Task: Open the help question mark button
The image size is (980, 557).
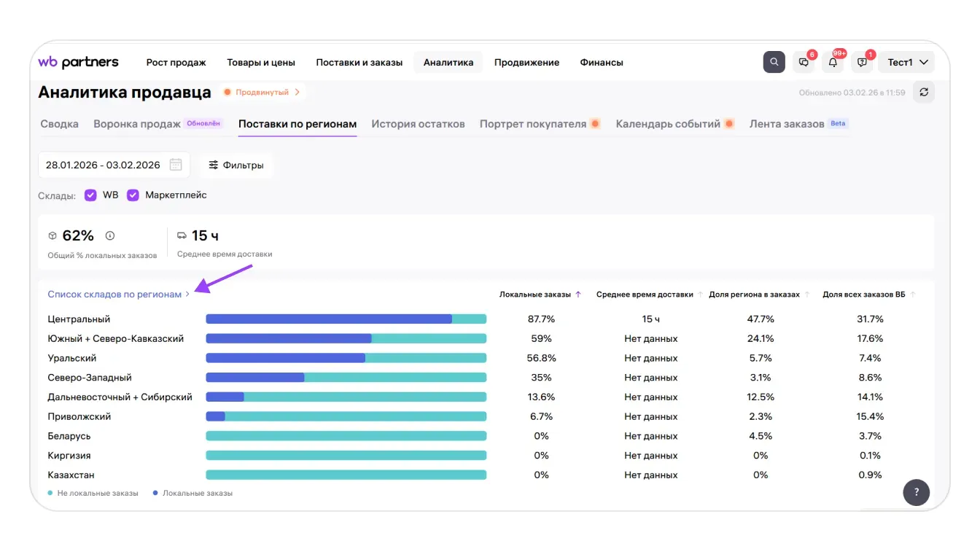Action: 916,492
